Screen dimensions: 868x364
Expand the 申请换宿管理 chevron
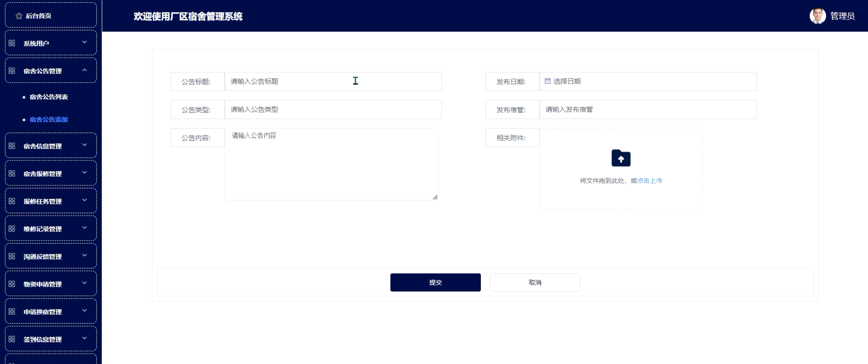pos(85,311)
